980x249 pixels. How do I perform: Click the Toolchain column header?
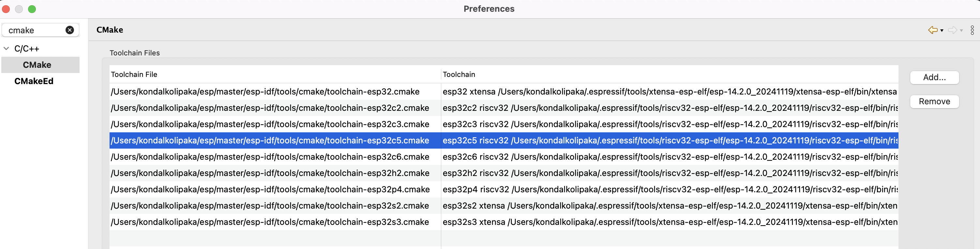(x=459, y=75)
